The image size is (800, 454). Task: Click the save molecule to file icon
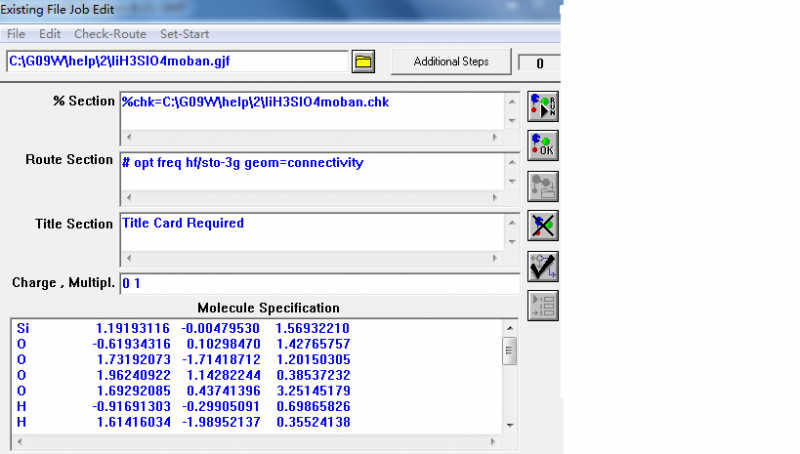pos(543,187)
